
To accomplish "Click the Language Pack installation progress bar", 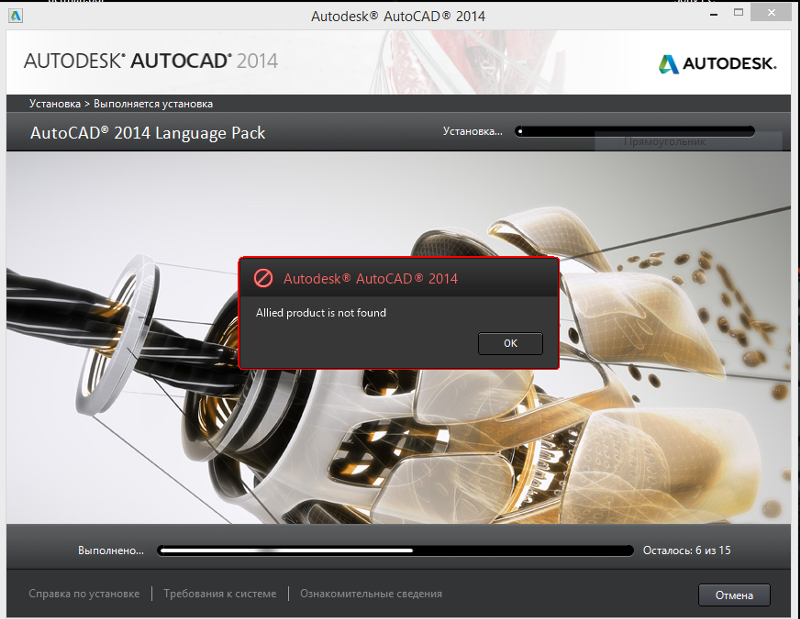I will [x=635, y=132].
